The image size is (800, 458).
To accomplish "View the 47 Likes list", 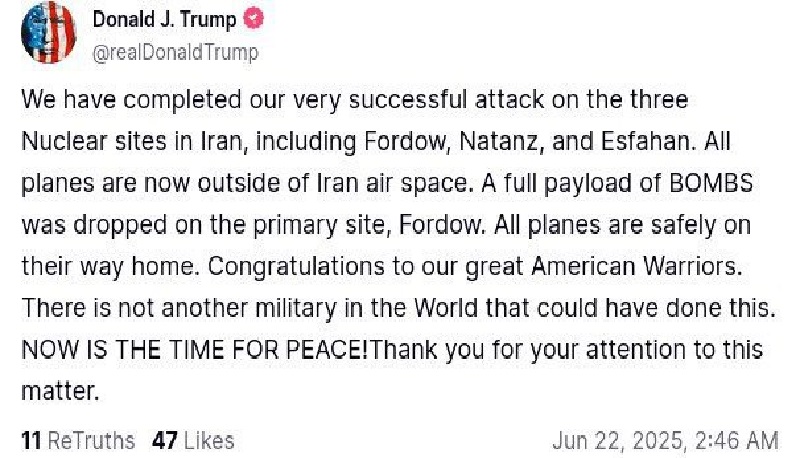I will 193,441.
